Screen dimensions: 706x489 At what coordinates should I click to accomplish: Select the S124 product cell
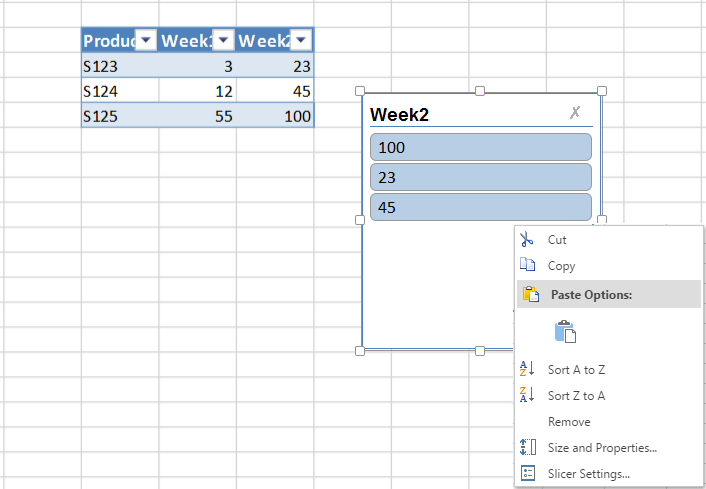[120, 91]
